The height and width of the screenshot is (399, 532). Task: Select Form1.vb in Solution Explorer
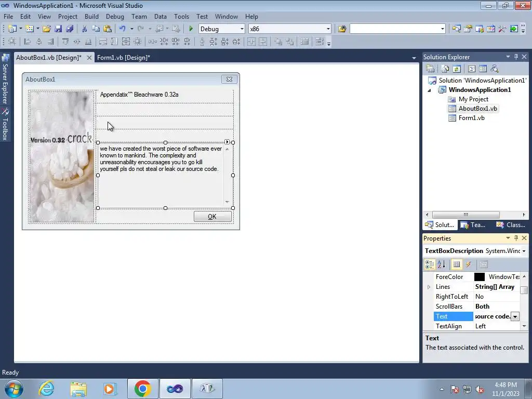click(471, 118)
